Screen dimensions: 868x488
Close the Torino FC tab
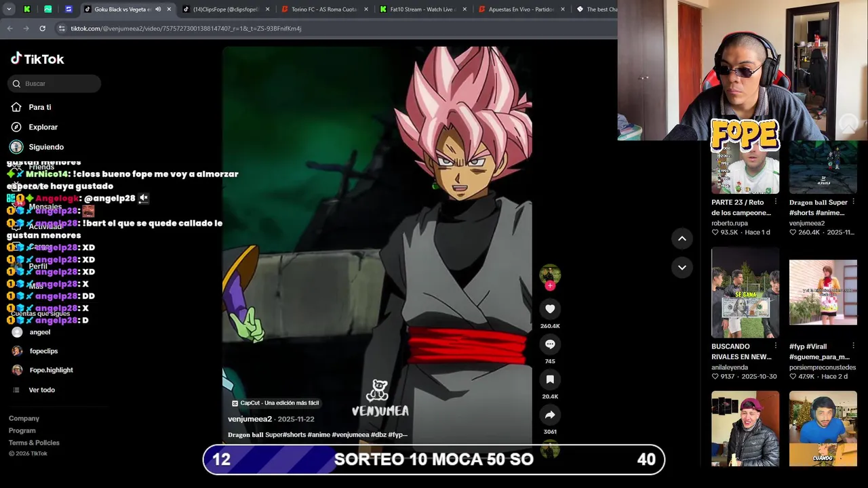(x=366, y=9)
